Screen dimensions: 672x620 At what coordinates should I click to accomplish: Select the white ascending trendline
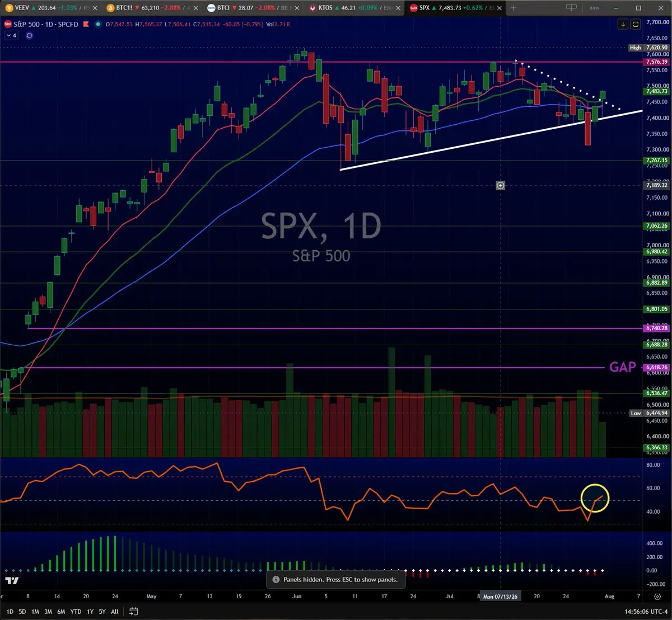(491, 140)
